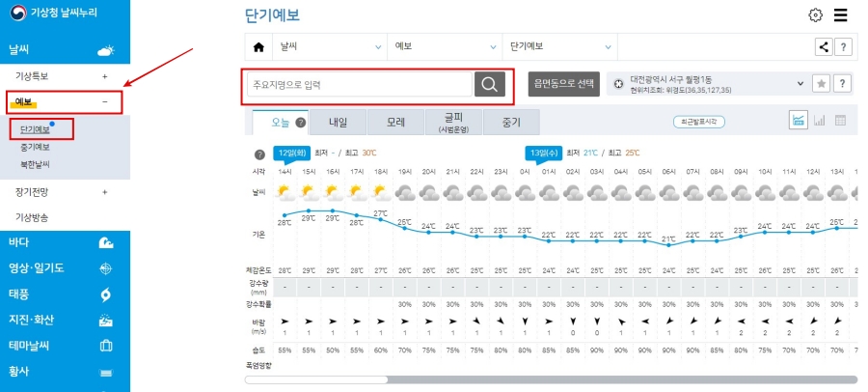The width and height of the screenshot is (868, 392).
Task: Click the home icon in breadcrumb bar
Action: point(258,47)
